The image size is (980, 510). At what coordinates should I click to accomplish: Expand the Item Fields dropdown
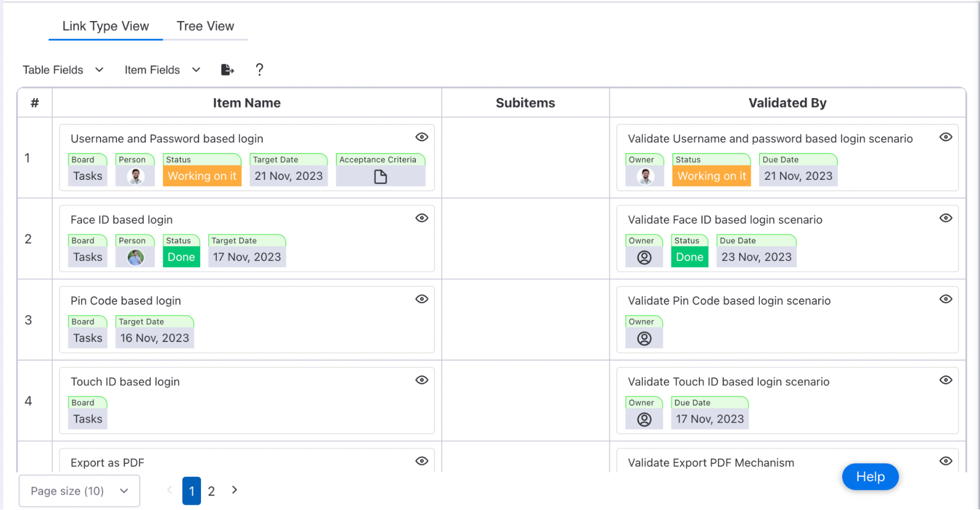click(162, 70)
